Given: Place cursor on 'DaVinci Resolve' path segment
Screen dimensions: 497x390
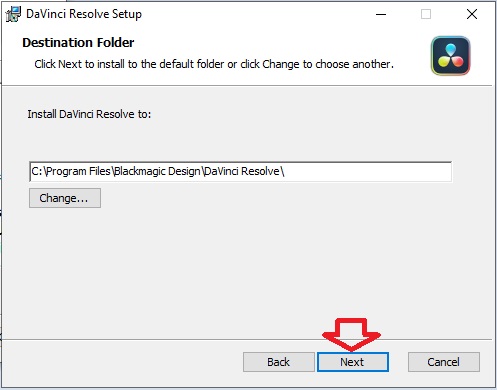Looking at the screenshot, I should pos(242,171).
